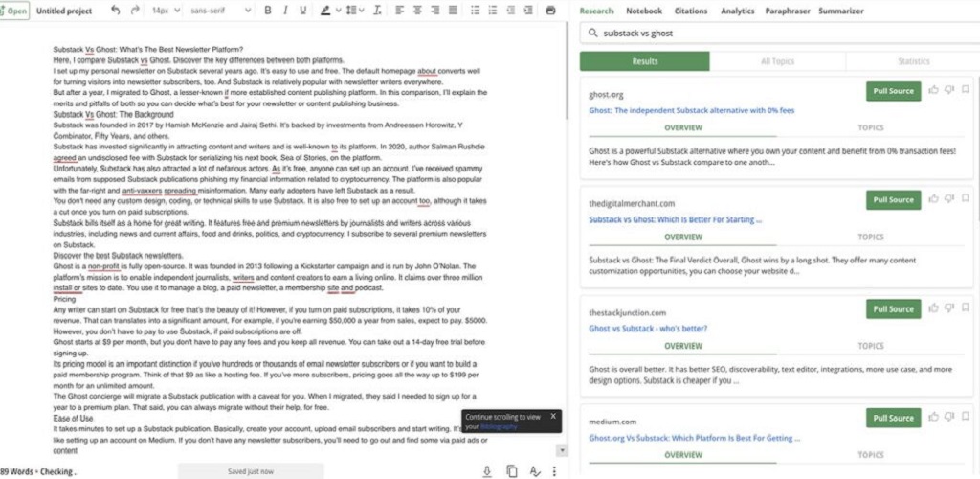Go to the Analytics tab
The height and width of the screenshot is (479, 980).
[x=737, y=11]
